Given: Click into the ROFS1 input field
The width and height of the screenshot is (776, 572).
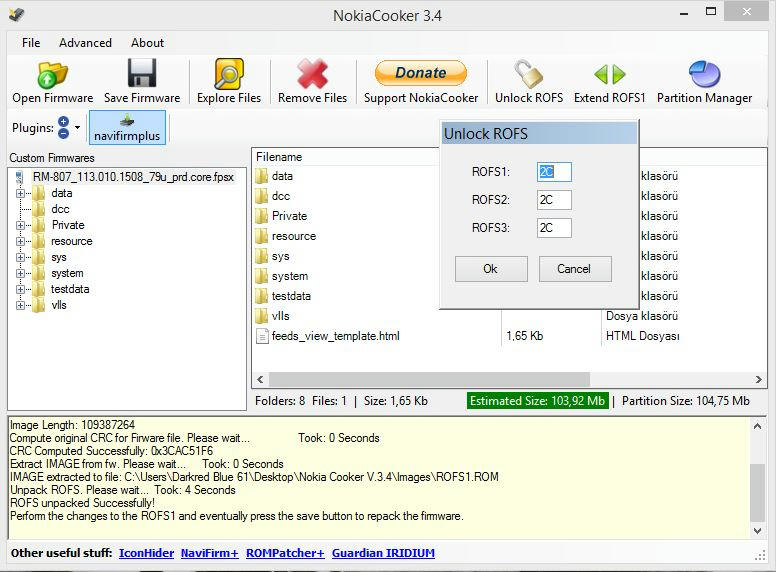Looking at the screenshot, I should click(x=554, y=172).
